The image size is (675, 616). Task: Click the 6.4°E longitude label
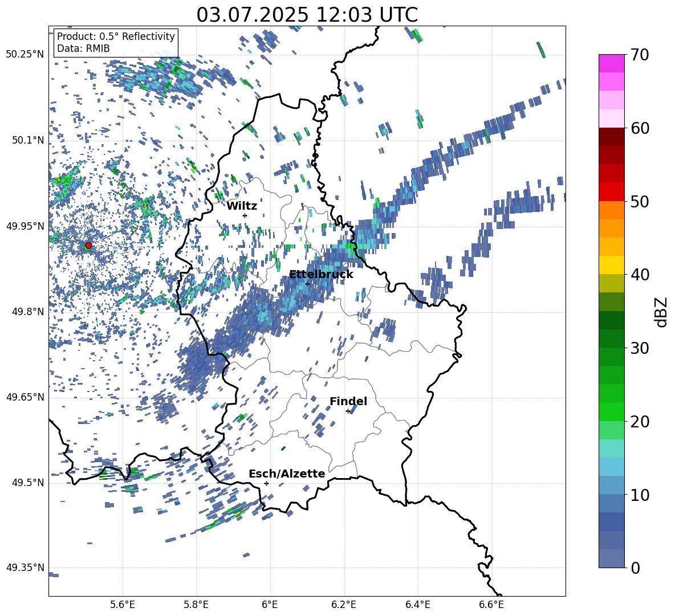pos(417,605)
